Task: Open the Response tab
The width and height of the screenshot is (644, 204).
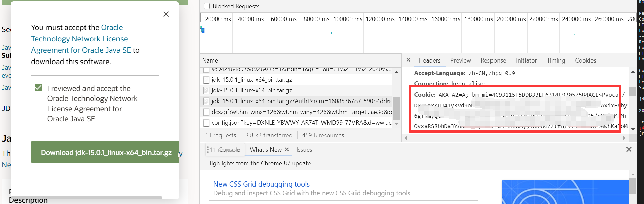Action: click(493, 60)
